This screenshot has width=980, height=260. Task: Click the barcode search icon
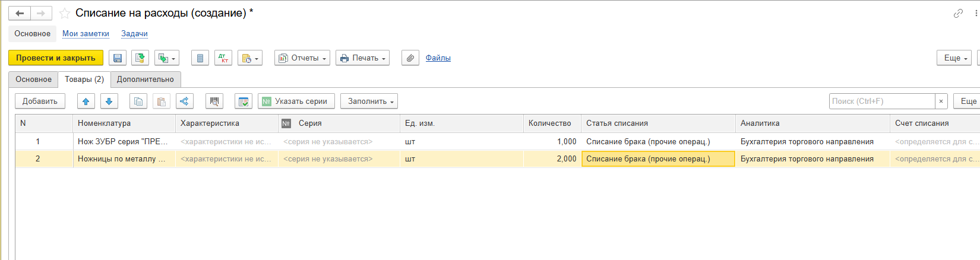[x=214, y=102]
